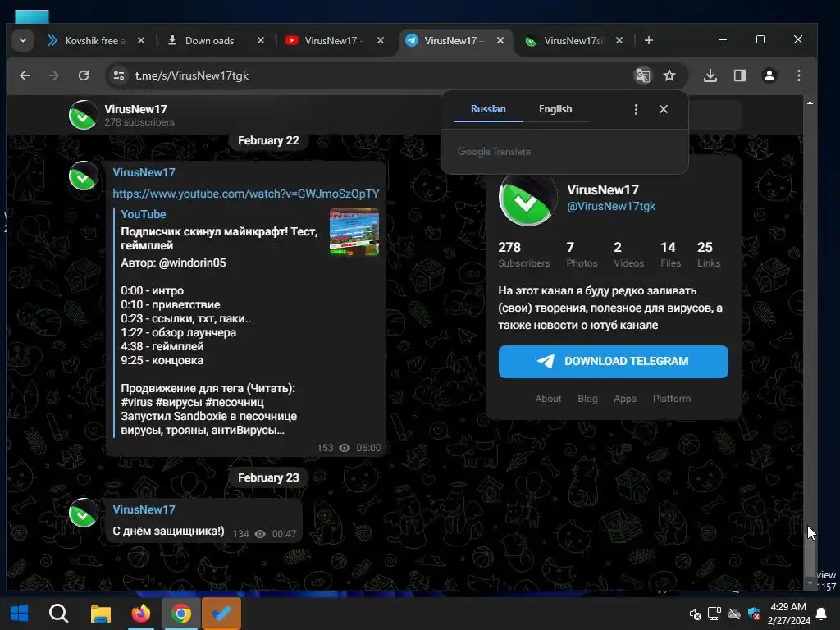Open the Blog footer link
840x630 pixels.
coord(587,399)
